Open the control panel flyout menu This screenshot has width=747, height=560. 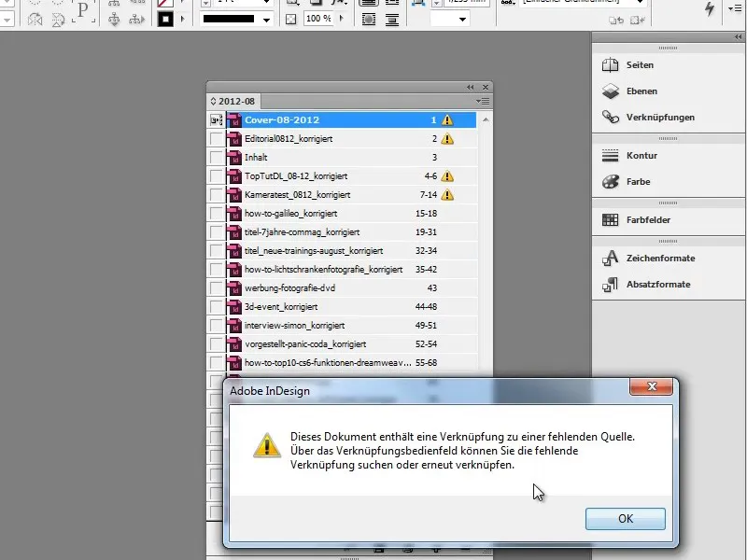[735, 8]
